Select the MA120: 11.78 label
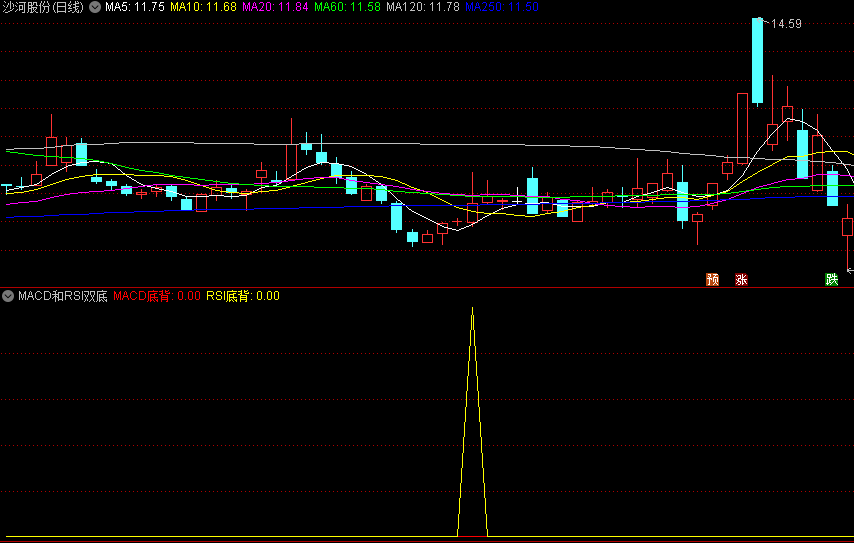Screen dimensions: 854x543 (423, 7)
